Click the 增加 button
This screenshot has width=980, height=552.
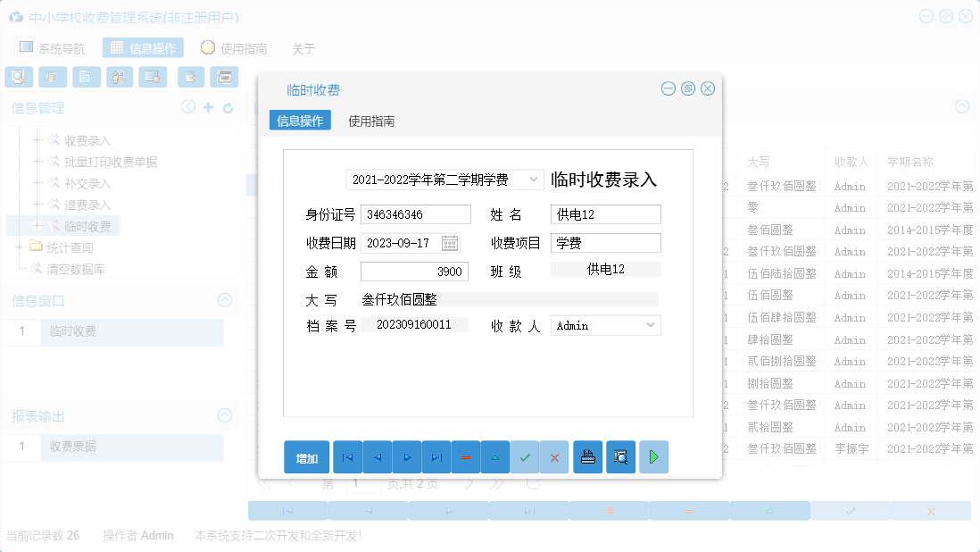point(306,456)
